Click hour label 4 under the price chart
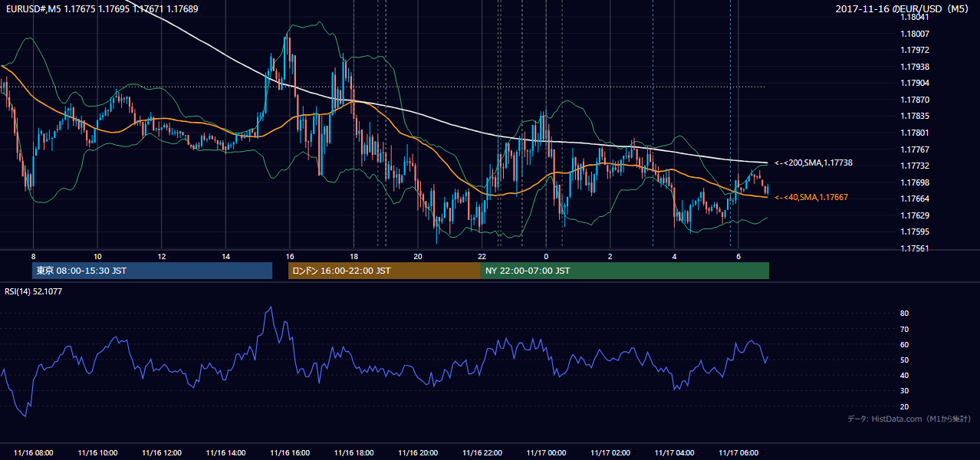Screen dimensions: 980x460 [674, 256]
